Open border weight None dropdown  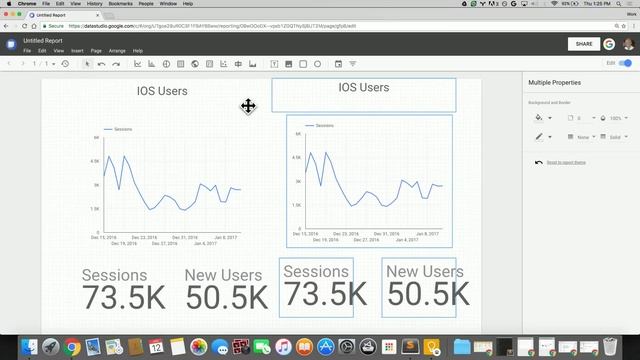(593, 137)
